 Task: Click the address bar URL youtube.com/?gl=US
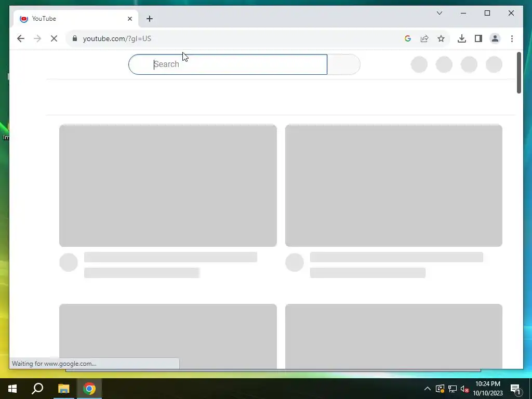(117, 38)
